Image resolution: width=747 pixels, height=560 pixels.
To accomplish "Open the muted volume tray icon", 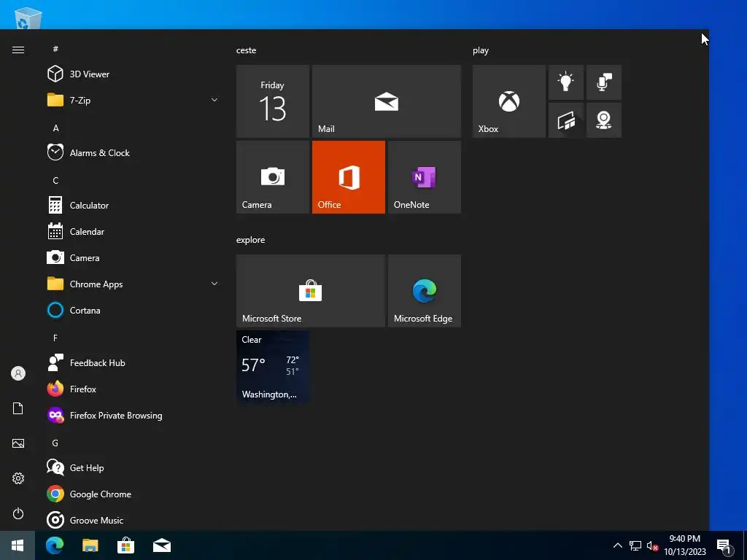I will pos(653,545).
